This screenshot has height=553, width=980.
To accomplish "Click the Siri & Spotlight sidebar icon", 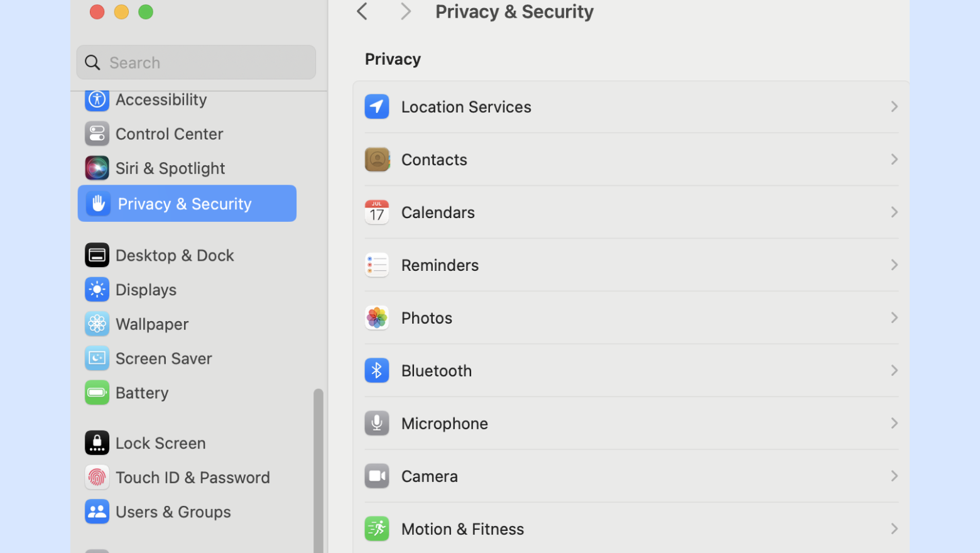I will pyautogui.click(x=97, y=168).
